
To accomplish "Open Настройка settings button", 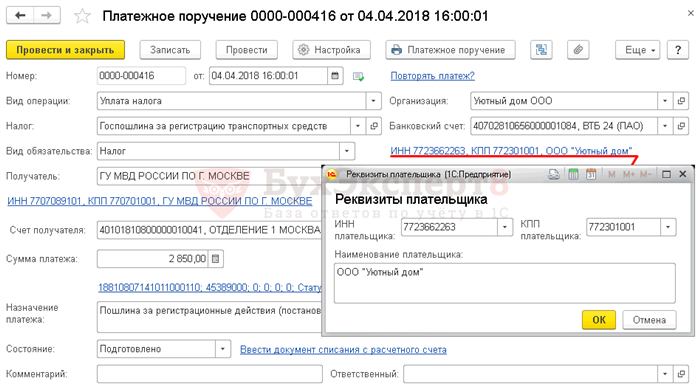I will coord(331,50).
